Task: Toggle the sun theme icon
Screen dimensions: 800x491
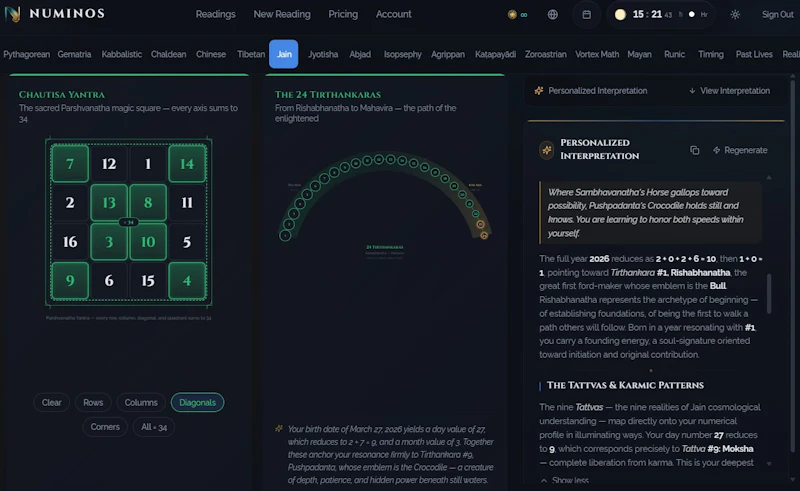Action: [735, 15]
